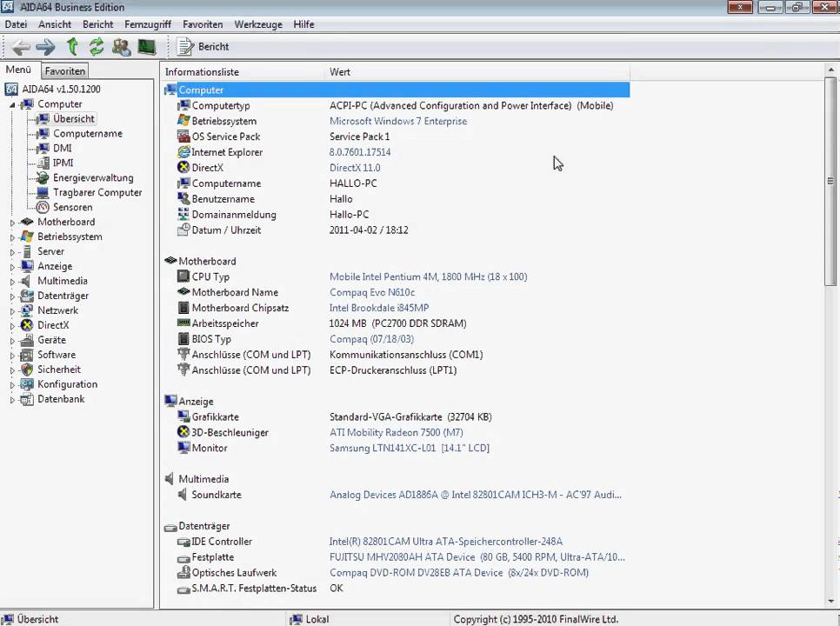Select AIDA64 v1.50.1200 root tree node
The width and height of the screenshot is (840, 626).
click(x=61, y=89)
